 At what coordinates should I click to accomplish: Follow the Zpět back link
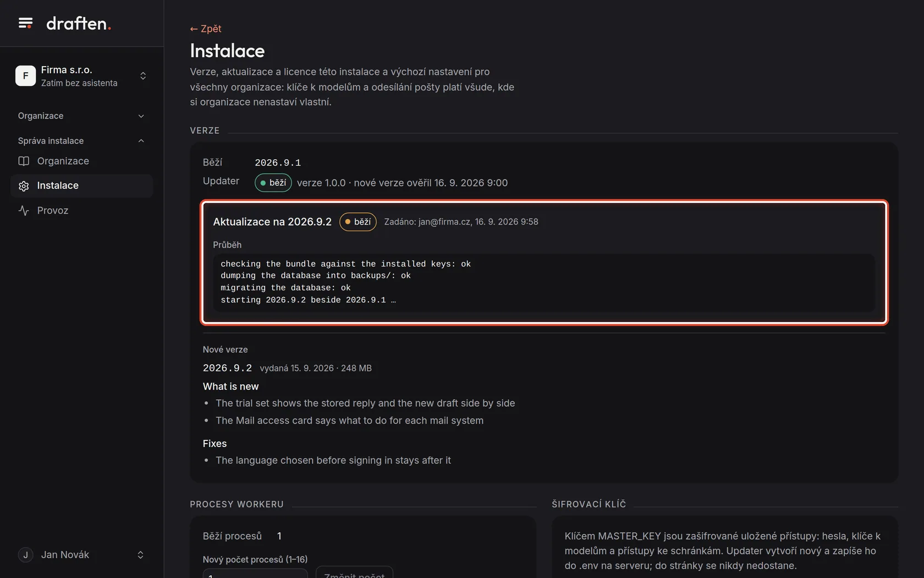[206, 29]
